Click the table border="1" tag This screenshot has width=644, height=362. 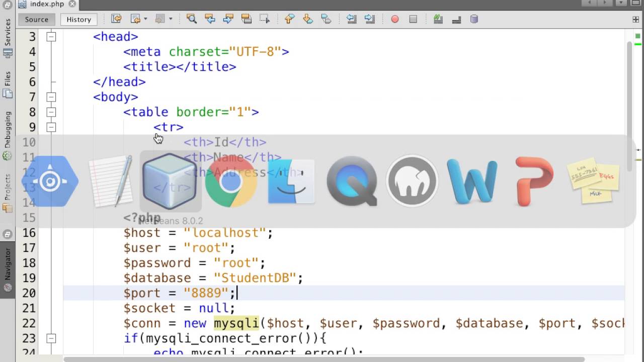(x=191, y=112)
